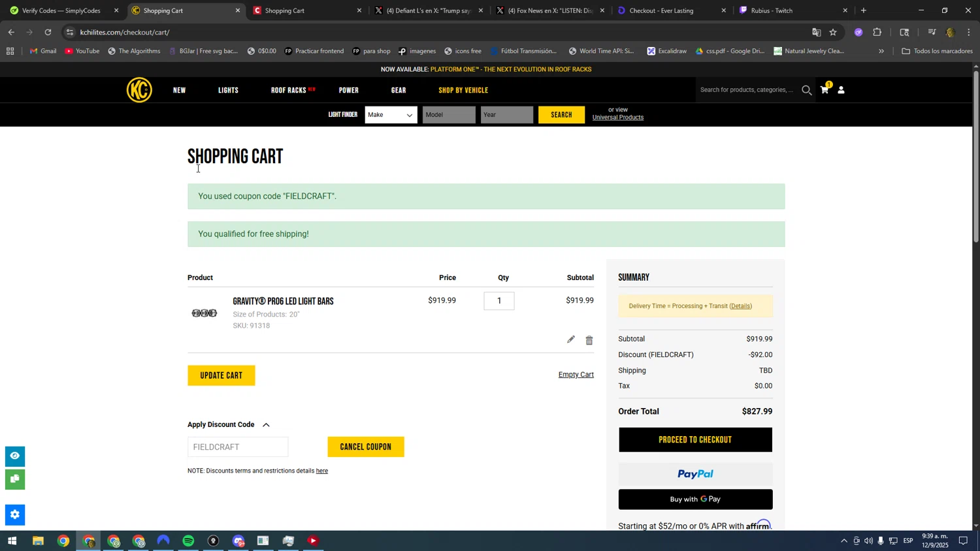Open delivery time Details link
This screenshot has width=980, height=551.
740,306
